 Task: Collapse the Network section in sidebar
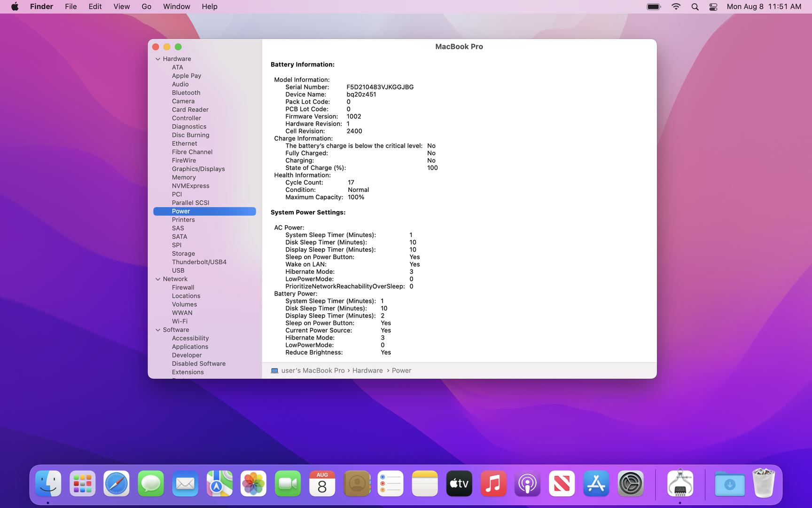[158, 279]
